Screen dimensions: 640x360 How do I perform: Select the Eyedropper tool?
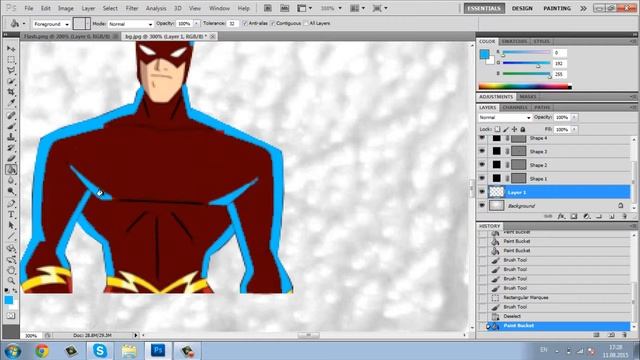(11, 103)
